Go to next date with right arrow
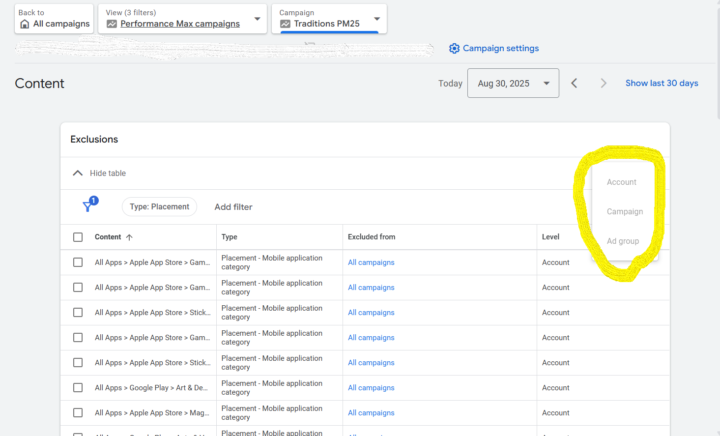Image resolution: width=720 pixels, height=436 pixels. coord(603,83)
